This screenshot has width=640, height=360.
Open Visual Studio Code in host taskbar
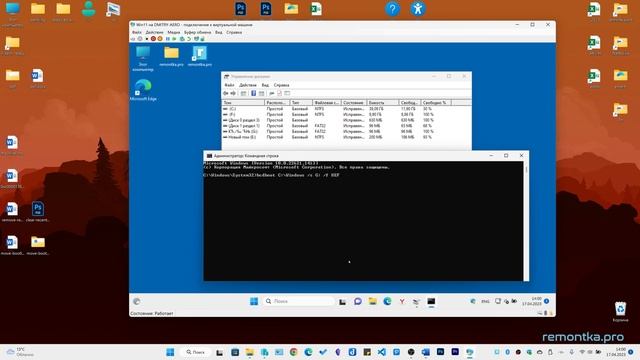click(x=381, y=352)
